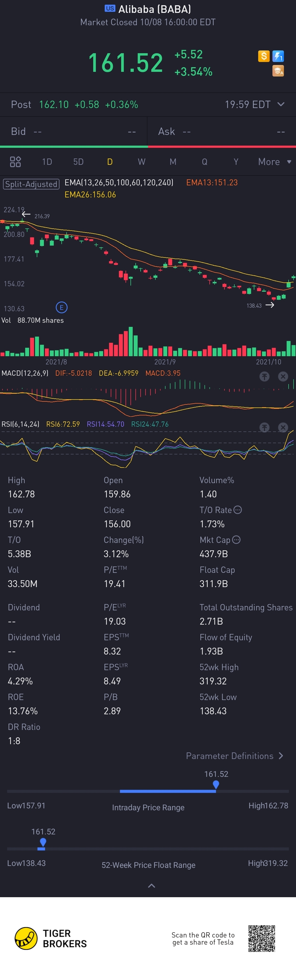This screenshot has width=296, height=980.
Task: Open Mkt Cap info icon
Action: pyautogui.click(x=236, y=539)
